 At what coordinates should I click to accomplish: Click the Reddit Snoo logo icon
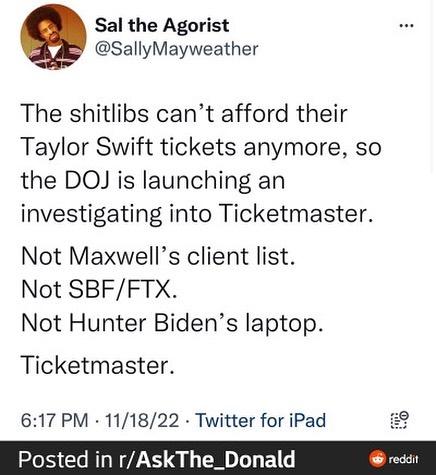pos(377,459)
